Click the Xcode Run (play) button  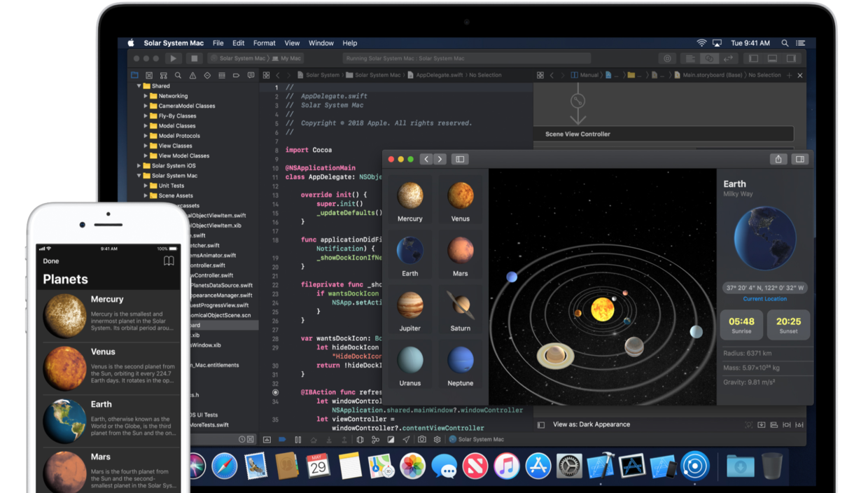tap(173, 59)
